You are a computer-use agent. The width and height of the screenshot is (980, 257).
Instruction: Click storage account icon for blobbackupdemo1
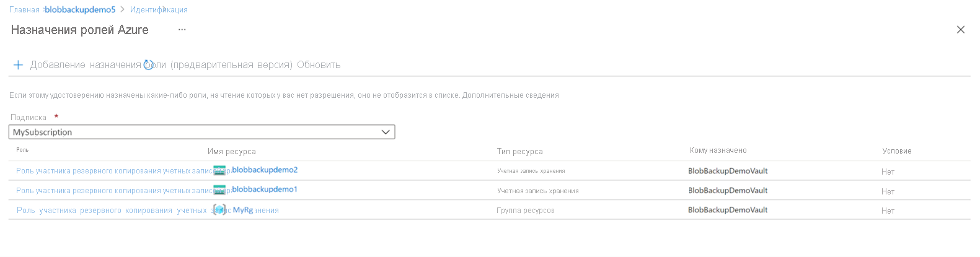click(x=219, y=189)
